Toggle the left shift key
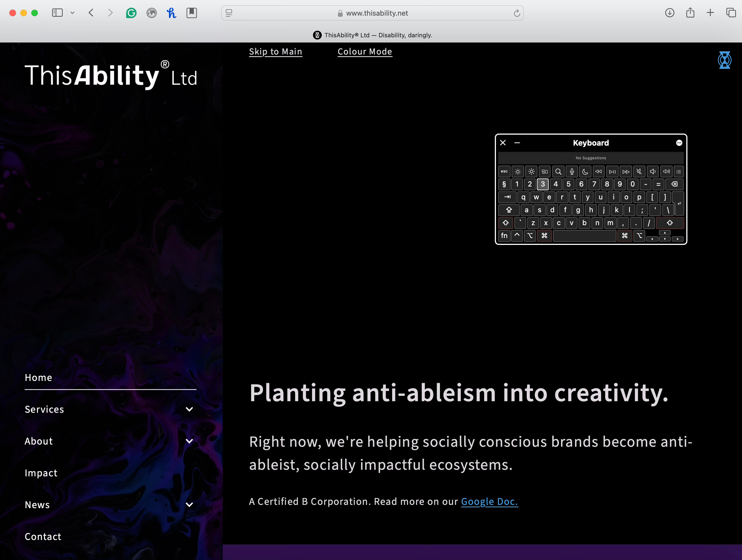Screen dimensions: 742x560 506,223
